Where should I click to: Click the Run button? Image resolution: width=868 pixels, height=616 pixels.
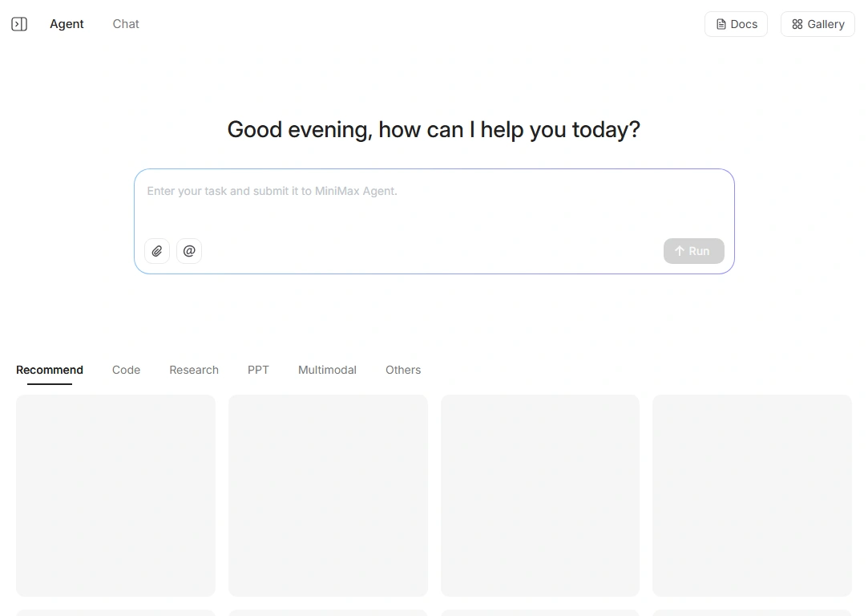pyautogui.click(x=693, y=251)
